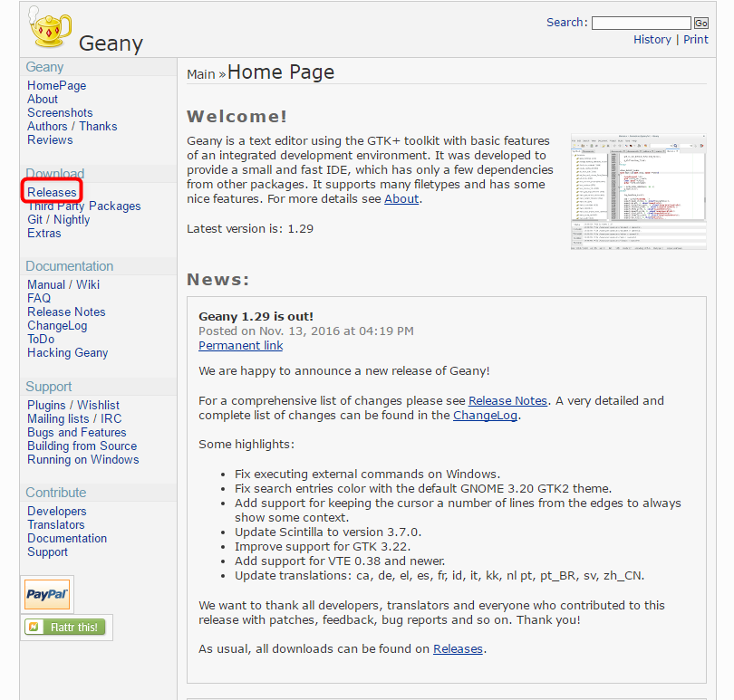The width and height of the screenshot is (734, 700).
Task: Click the PayPal donate button
Action: pos(47,595)
